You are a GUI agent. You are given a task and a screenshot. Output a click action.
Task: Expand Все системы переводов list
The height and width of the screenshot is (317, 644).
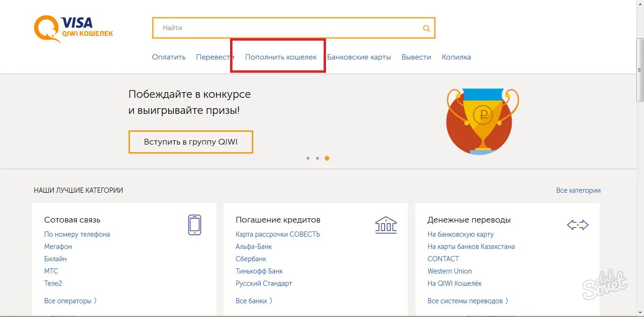(468, 301)
